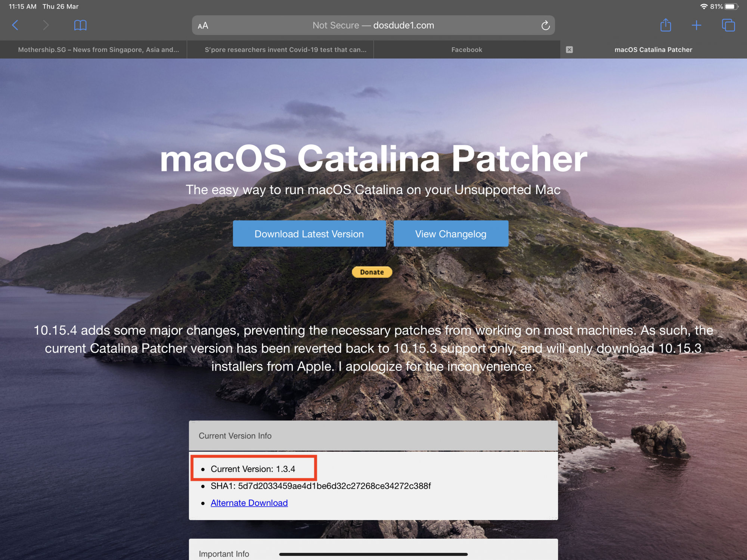
Task: Tap the Safari forward arrow
Action: (x=46, y=25)
